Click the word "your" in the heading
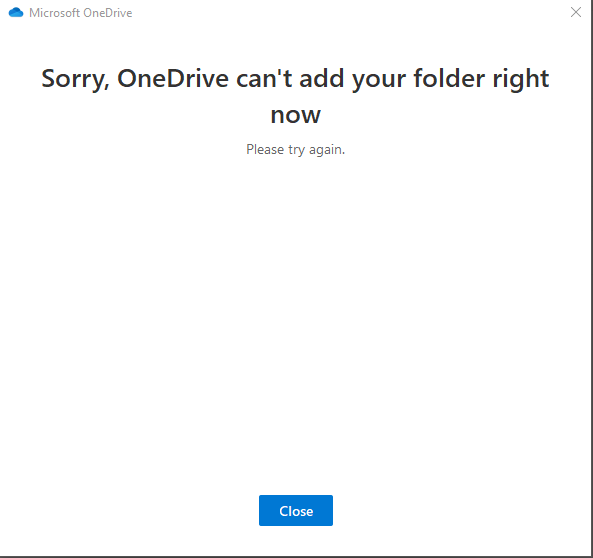Viewport: 593px width, 558px height. [x=379, y=81]
